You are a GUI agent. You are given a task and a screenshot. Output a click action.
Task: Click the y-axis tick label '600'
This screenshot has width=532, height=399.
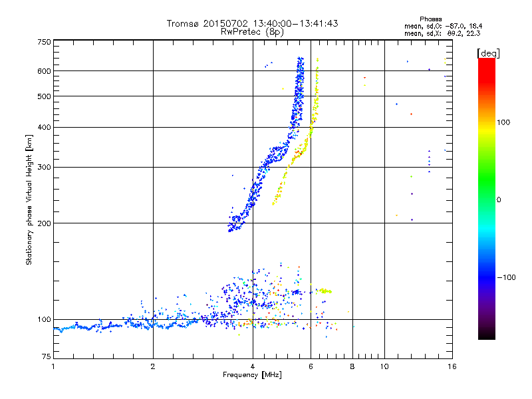click(x=44, y=71)
